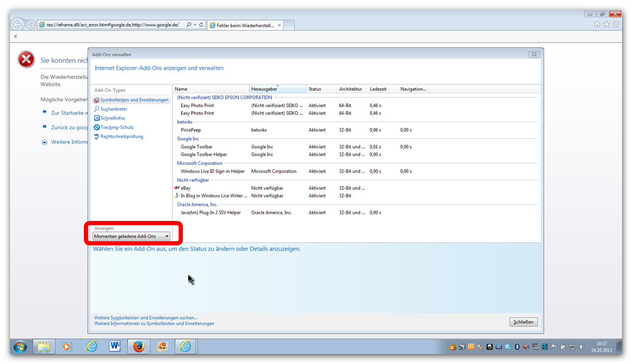Viewport: 632px width, 364px height.
Task: Click the search magnifier in the address bar
Action: point(189,25)
